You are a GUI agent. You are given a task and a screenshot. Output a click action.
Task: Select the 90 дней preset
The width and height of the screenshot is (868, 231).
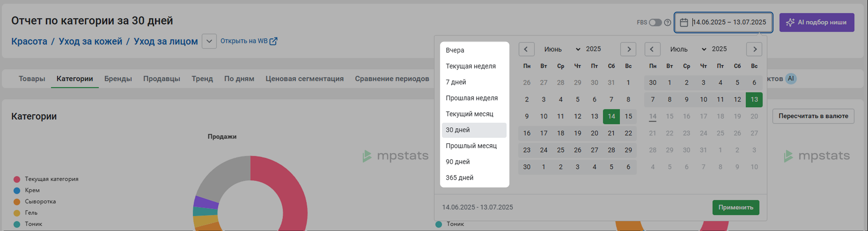(x=474, y=162)
